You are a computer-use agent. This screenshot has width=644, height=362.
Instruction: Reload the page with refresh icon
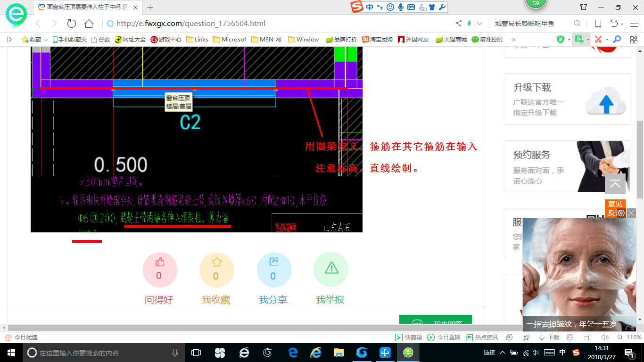point(72,24)
